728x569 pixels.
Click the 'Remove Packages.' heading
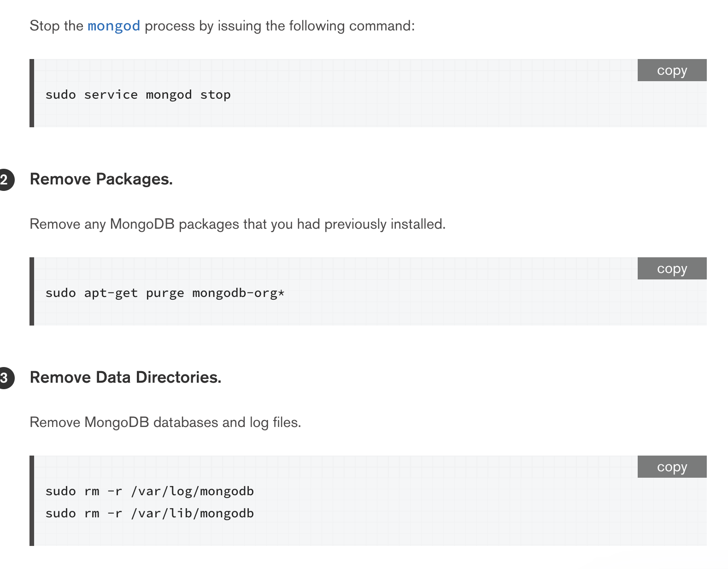click(x=101, y=179)
